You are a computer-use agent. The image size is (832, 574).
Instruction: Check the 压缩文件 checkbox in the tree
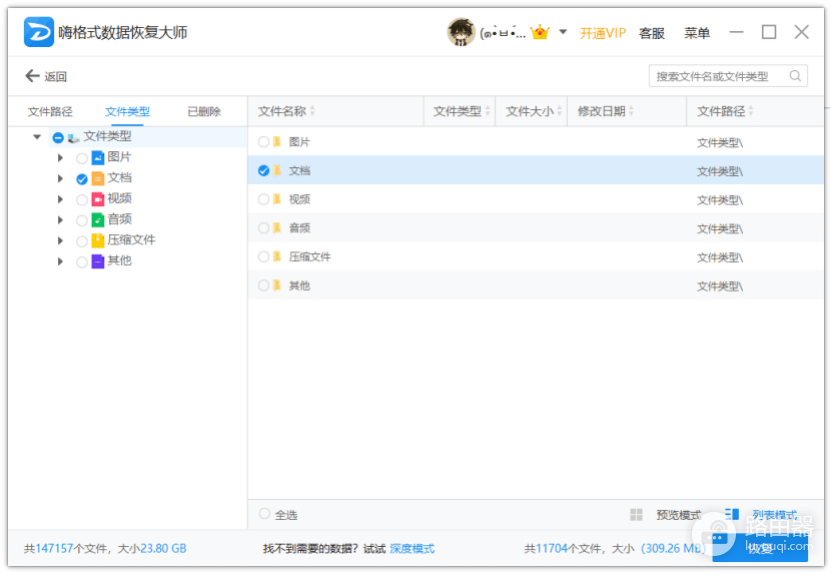pos(82,241)
